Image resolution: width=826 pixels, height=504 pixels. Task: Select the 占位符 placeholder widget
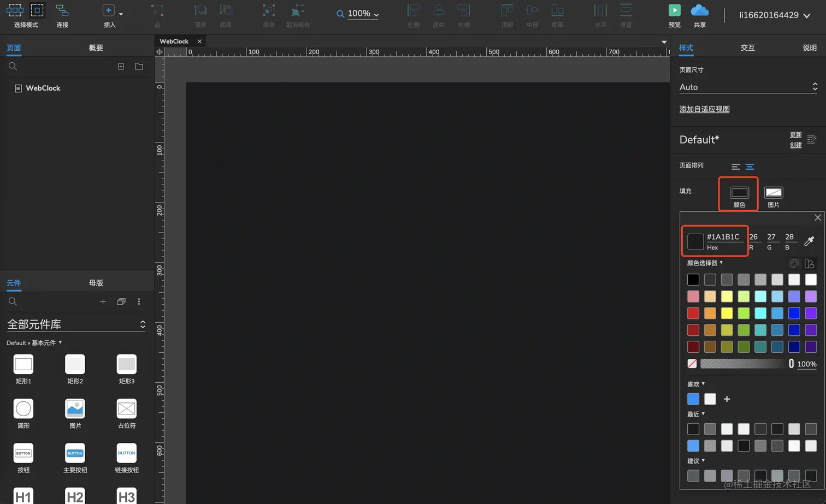(127, 408)
